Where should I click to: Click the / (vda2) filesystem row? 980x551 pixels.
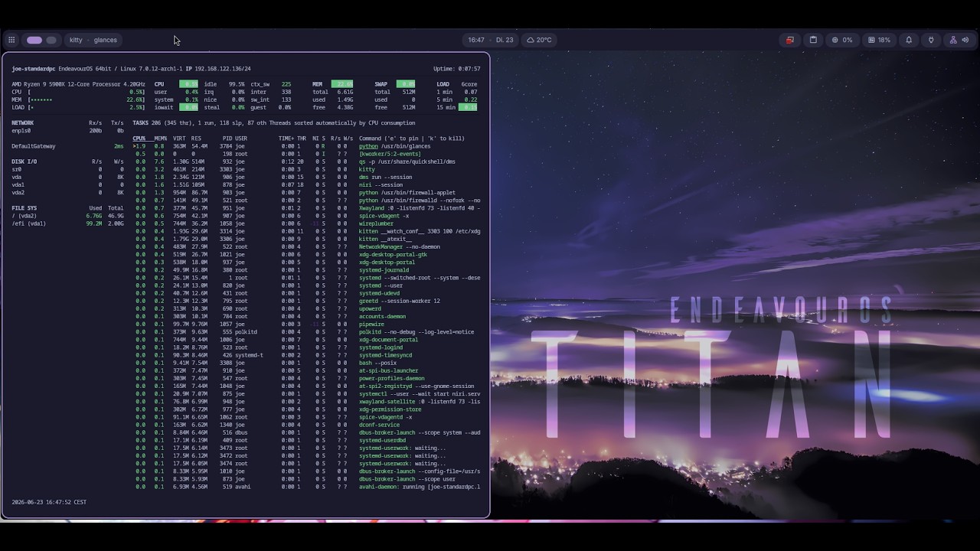[x=67, y=216]
